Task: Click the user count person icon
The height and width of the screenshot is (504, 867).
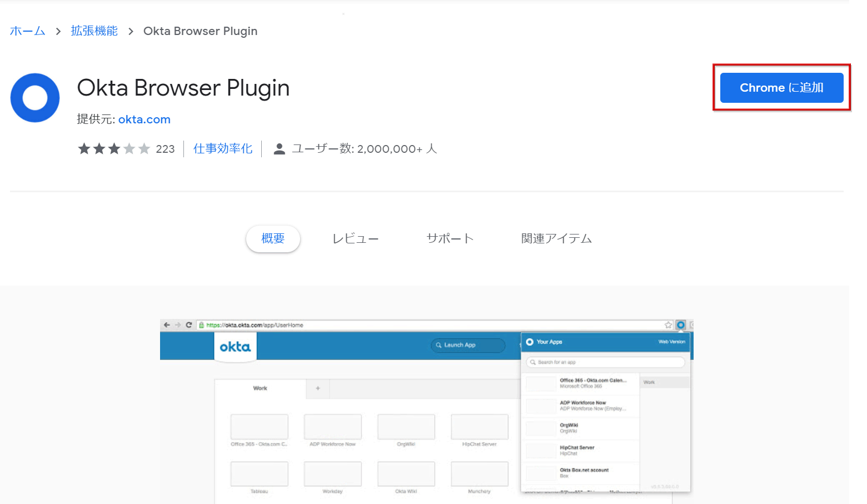Action: pos(280,149)
